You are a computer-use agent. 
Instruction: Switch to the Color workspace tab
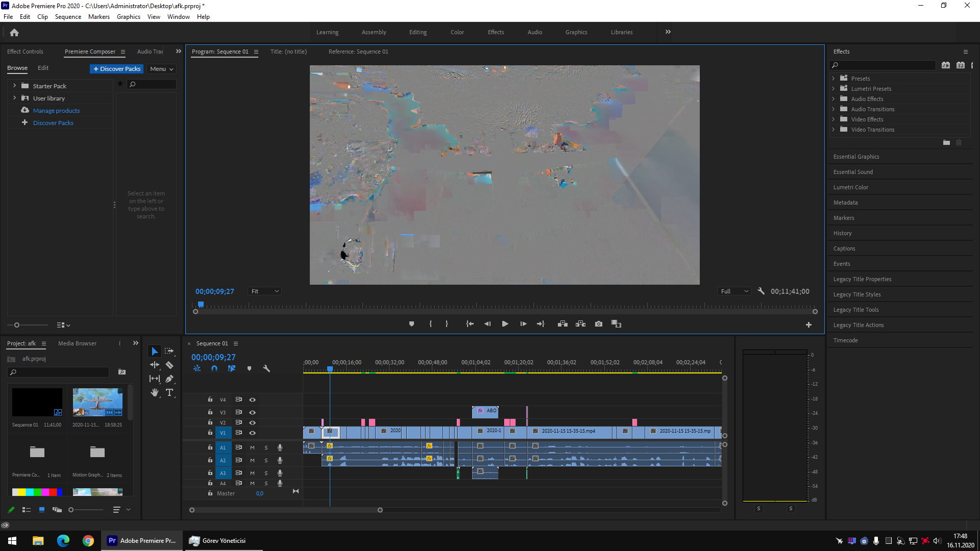pos(457,32)
